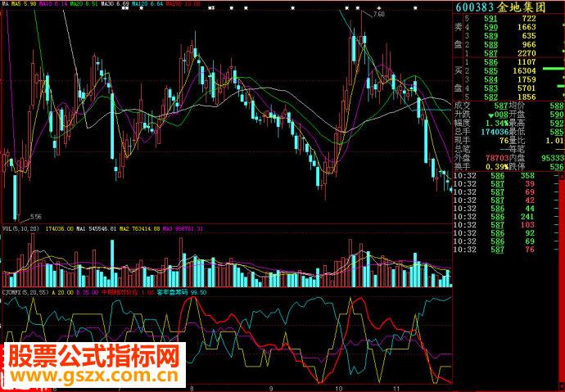565x392 pixels.
Task: Click sell level 3 price 589
Action: point(490,36)
